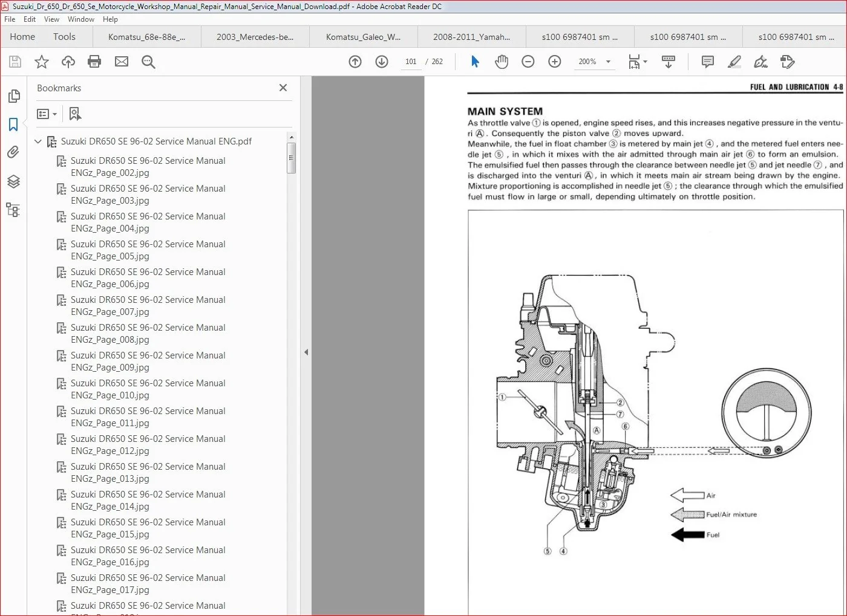This screenshot has height=616, width=847.
Task: Open Attachments paperclip panel
Action: [x=13, y=153]
